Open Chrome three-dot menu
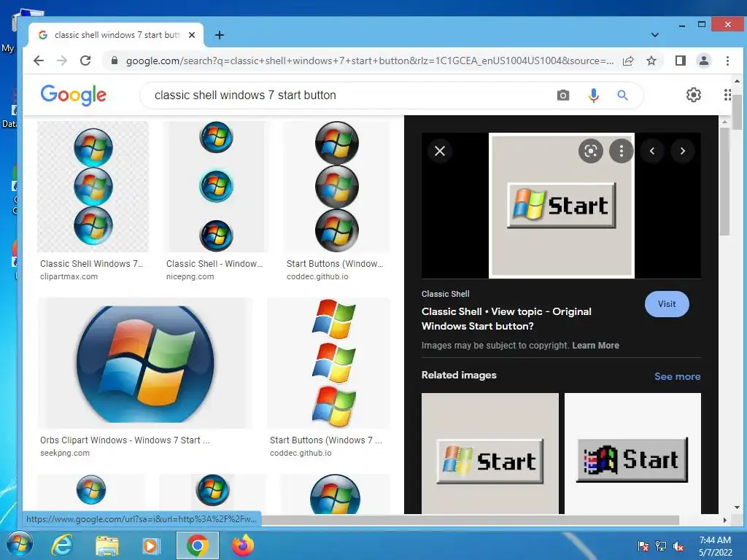This screenshot has height=560, width=747. 727,61
